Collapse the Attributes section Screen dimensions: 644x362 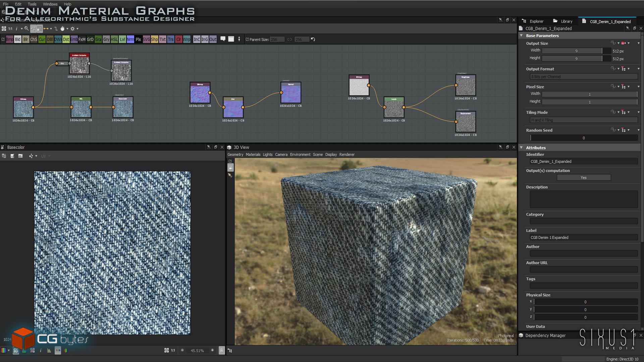[x=522, y=147]
